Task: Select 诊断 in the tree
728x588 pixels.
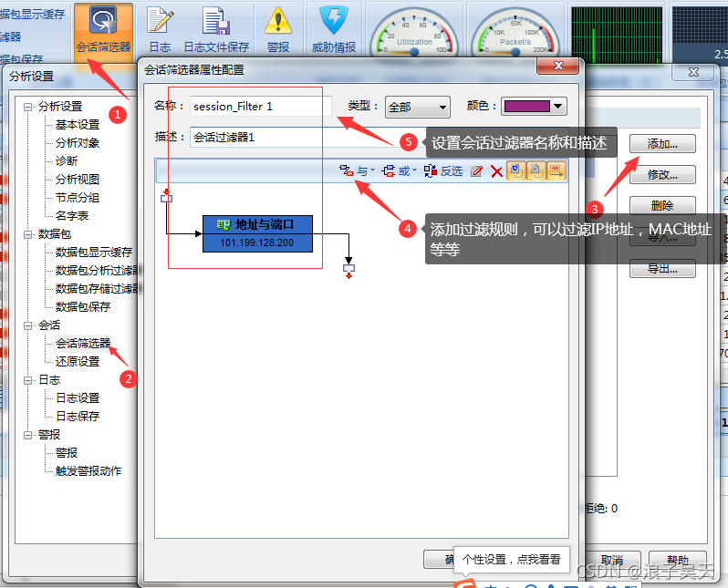Action: 67,161
